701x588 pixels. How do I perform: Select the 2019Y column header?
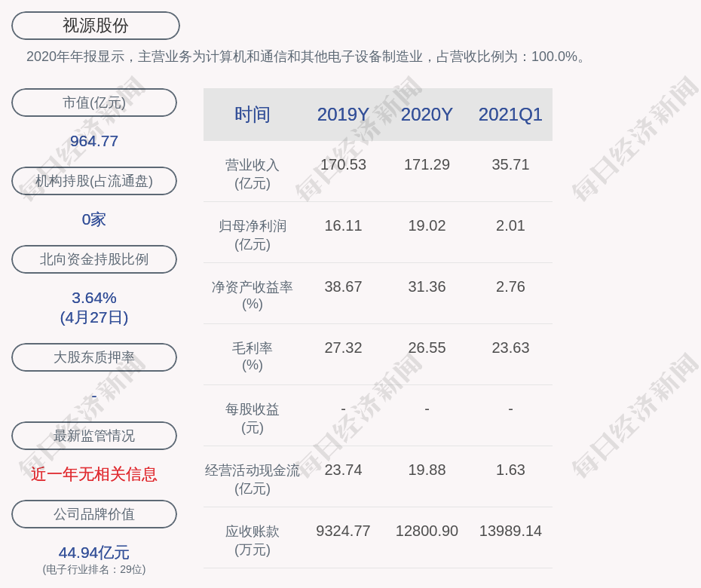344,115
